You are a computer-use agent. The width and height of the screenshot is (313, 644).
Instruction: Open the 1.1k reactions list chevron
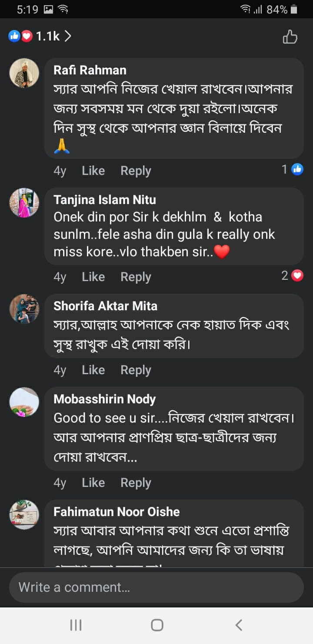click(x=67, y=37)
